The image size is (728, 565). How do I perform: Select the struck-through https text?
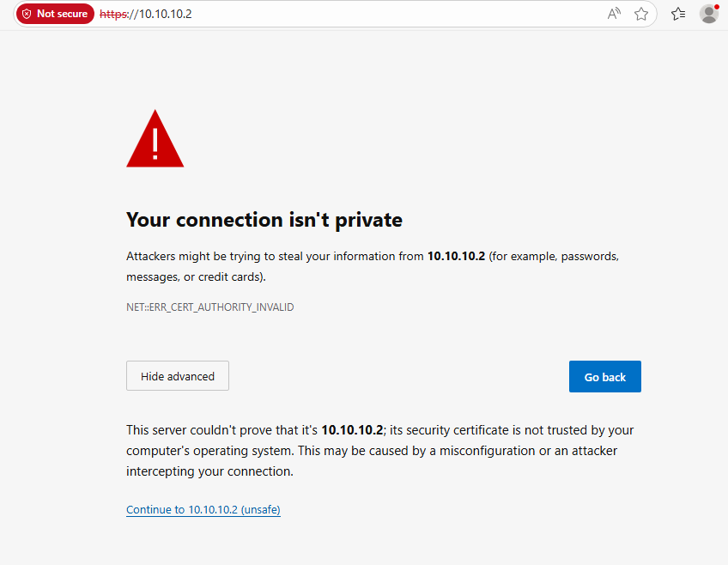(x=112, y=14)
